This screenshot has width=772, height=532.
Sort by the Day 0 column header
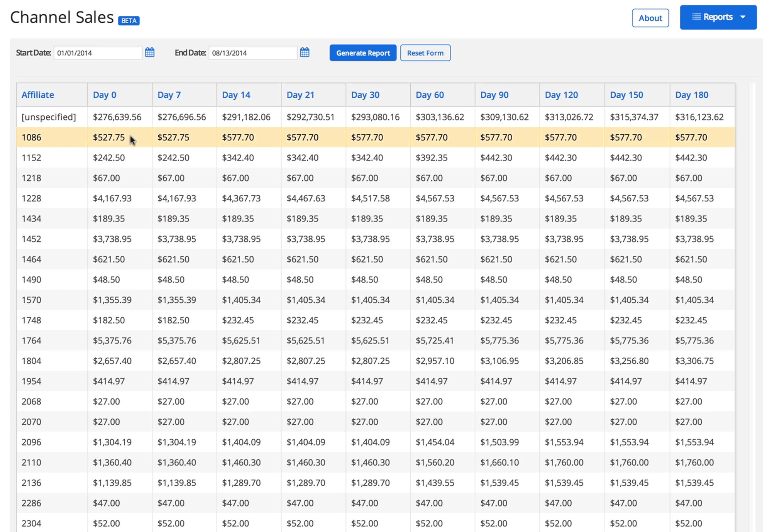click(105, 95)
